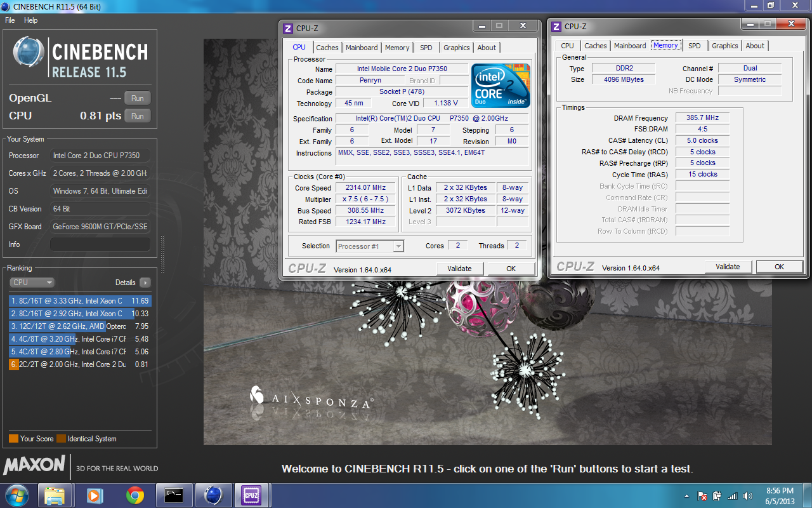Click the Intel Core 2 Duo logo
Viewport: 812px width, 508px height.
click(501, 85)
